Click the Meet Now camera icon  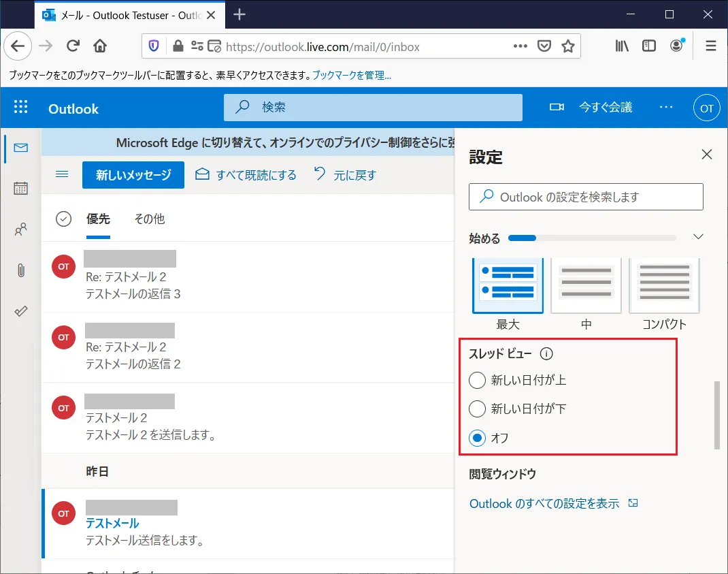[x=557, y=108]
